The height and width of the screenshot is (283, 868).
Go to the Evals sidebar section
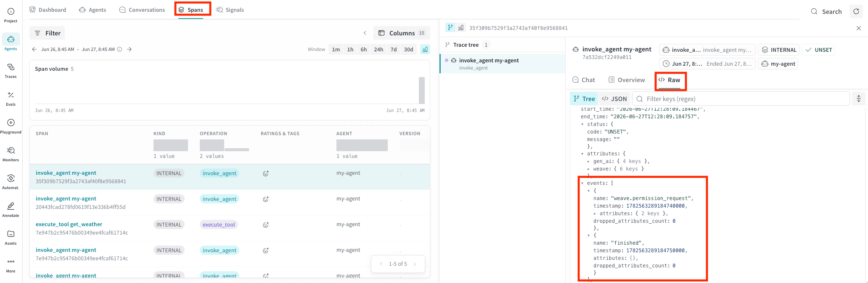[11, 99]
